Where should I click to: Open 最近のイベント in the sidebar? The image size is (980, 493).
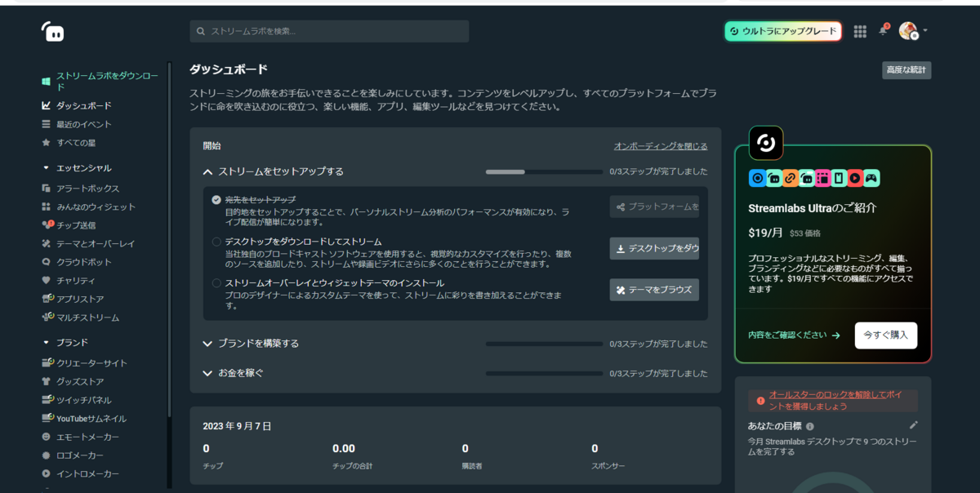(83, 124)
